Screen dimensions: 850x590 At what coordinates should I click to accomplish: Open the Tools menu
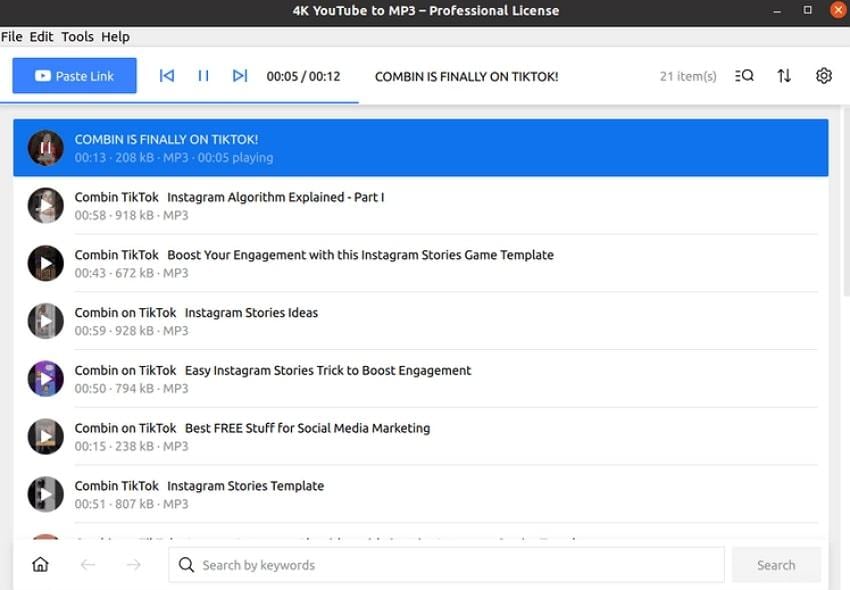tap(78, 37)
